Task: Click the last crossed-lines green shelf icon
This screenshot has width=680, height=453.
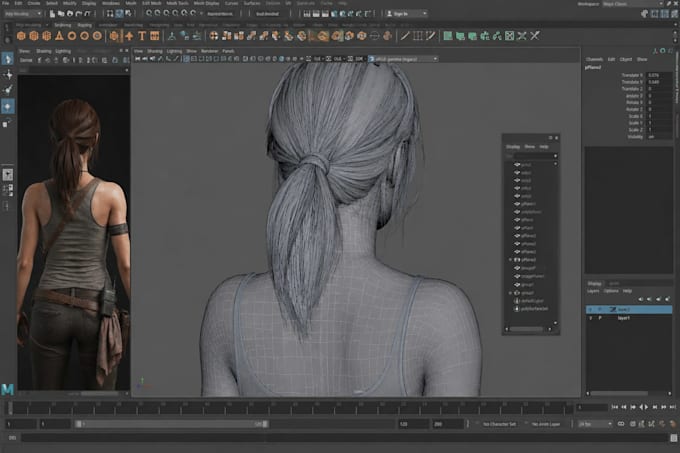Action: point(535,36)
